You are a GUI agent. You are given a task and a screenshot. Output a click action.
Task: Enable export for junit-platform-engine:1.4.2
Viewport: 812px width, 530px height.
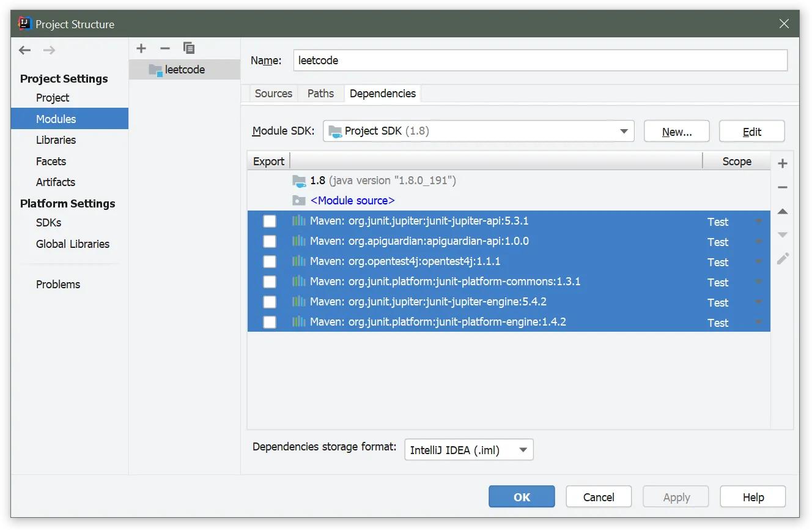point(270,323)
